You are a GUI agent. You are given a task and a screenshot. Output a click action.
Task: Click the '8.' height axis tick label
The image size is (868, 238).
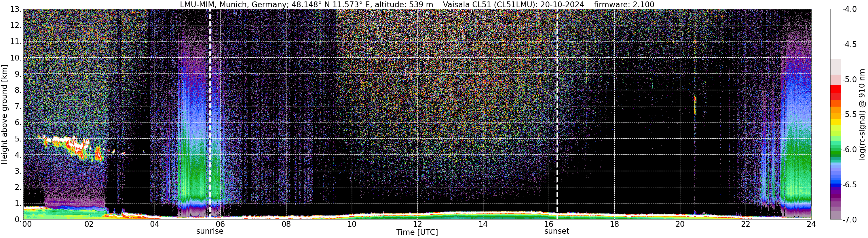point(18,90)
